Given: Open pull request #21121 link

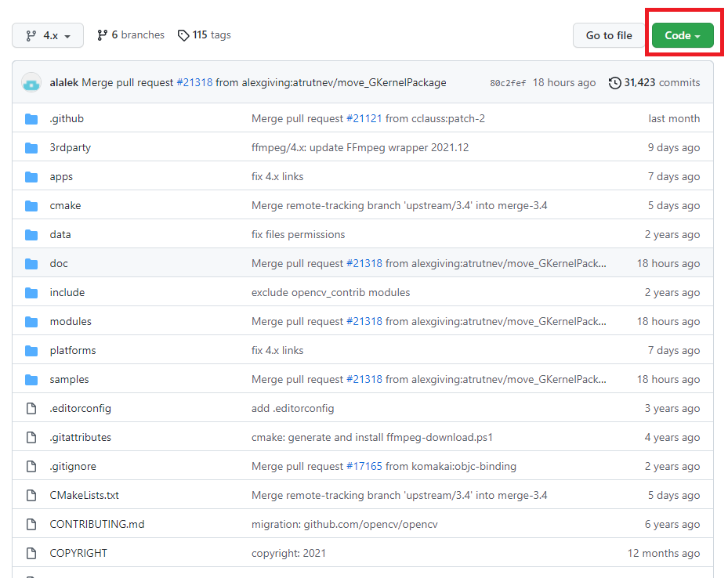Looking at the screenshot, I should click(x=364, y=119).
